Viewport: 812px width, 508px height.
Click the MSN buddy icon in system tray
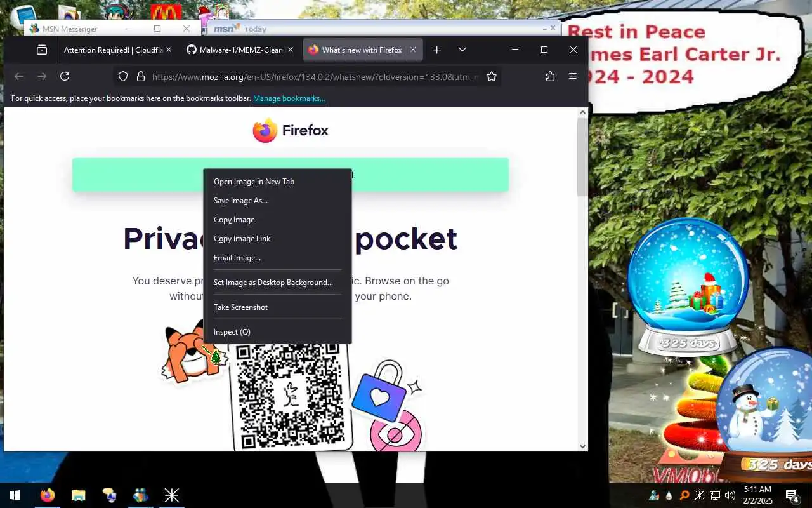654,495
